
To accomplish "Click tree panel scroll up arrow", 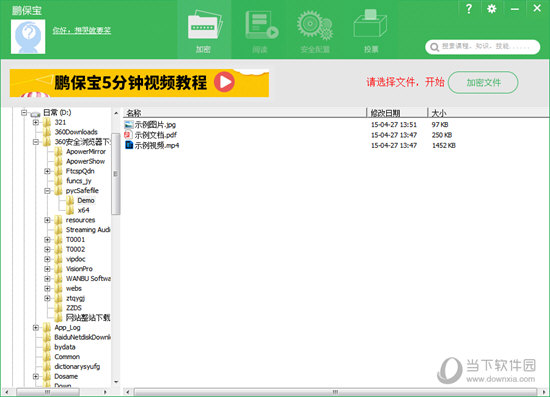I will (x=116, y=113).
